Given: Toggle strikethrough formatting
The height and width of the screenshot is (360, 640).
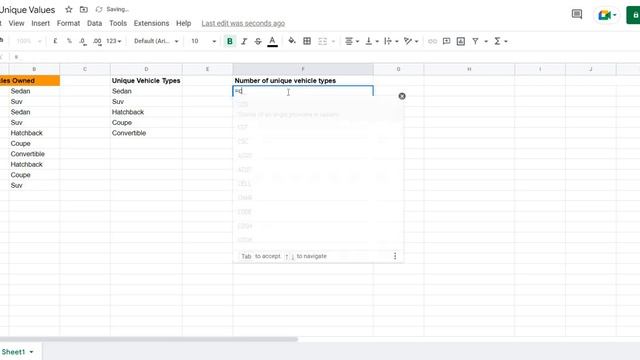Looking at the screenshot, I should click(258, 41).
